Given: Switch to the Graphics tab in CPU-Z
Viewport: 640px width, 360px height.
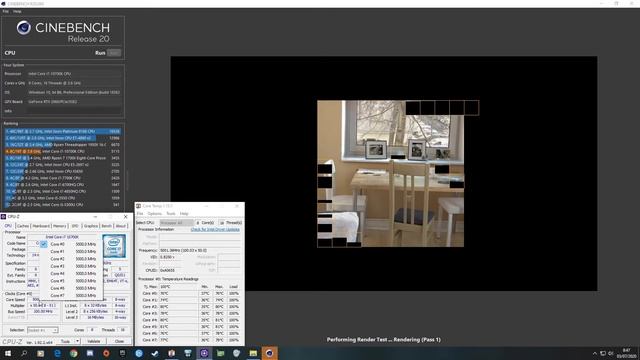Looking at the screenshot, I should click(91, 226).
